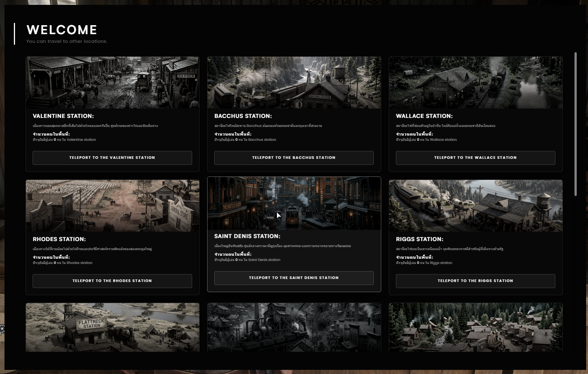Choose Teleport to the Wallace Station
Screen dimensions: 588x374
(x=475, y=158)
